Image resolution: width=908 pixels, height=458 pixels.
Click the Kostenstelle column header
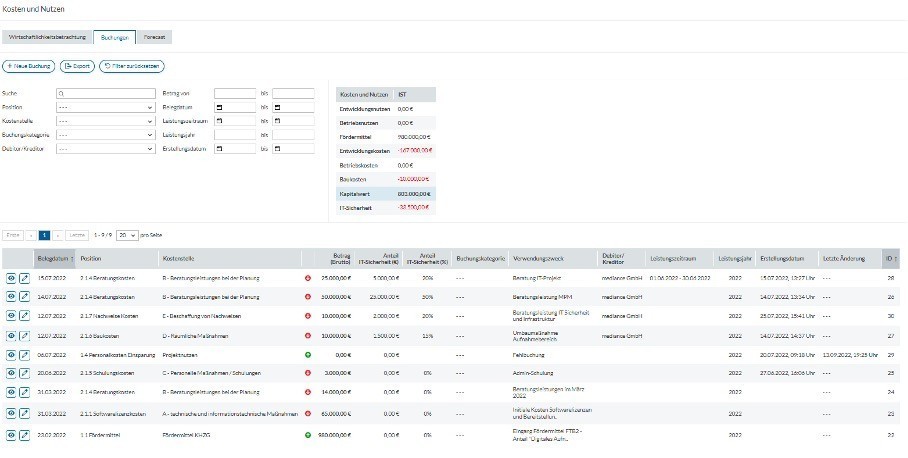[230, 259]
